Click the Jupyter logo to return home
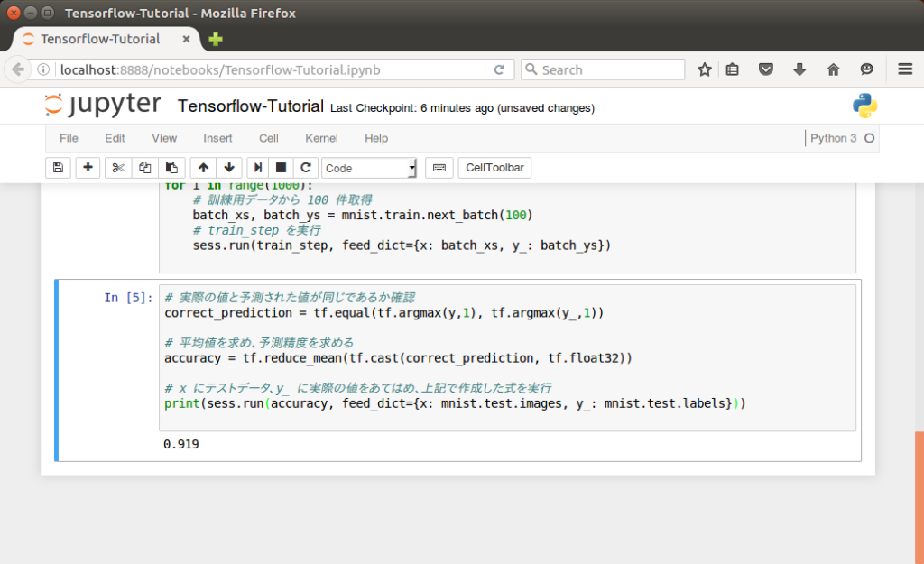The width and height of the screenshot is (924, 564). coord(102,105)
